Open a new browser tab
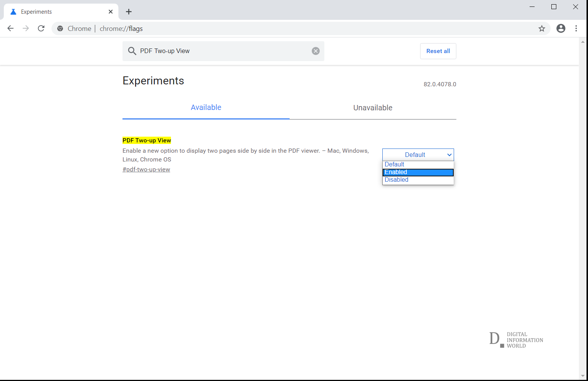The width and height of the screenshot is (588, 381). click(128, 12)
